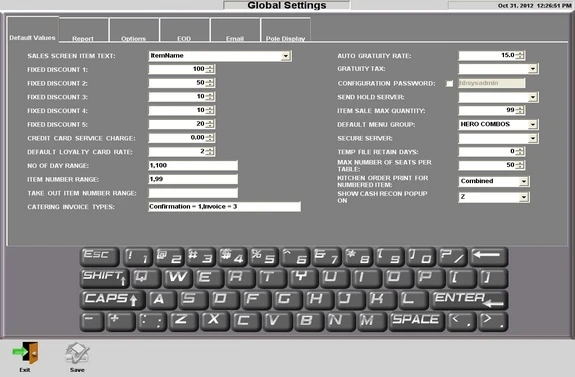Enable the Configuration Password checkbox
Screen dimensions: 575x377
coord(449,84)
